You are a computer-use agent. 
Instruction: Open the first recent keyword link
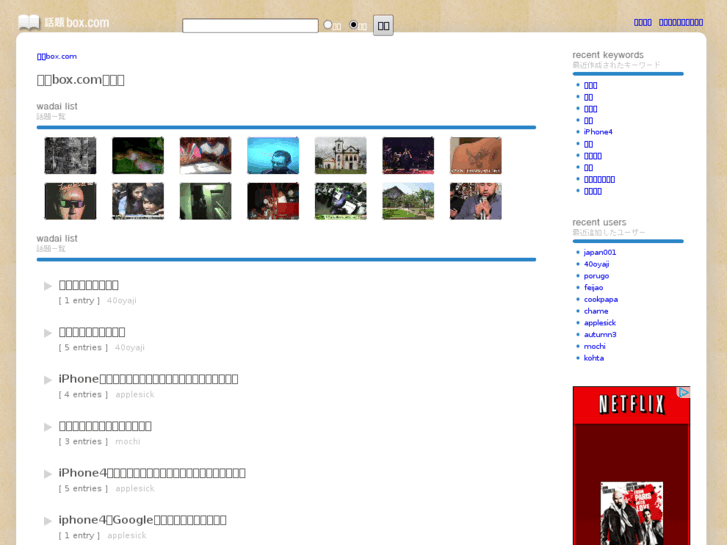pos(590,85)
